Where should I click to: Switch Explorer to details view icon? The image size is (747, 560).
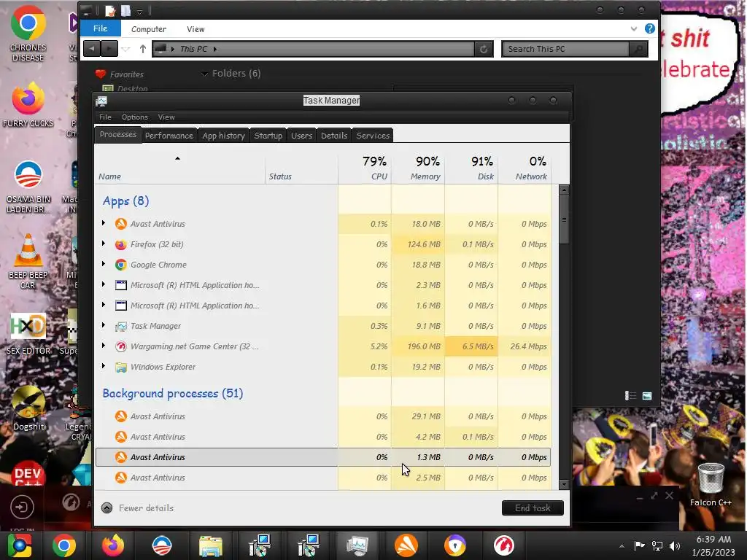pos(630,396)
